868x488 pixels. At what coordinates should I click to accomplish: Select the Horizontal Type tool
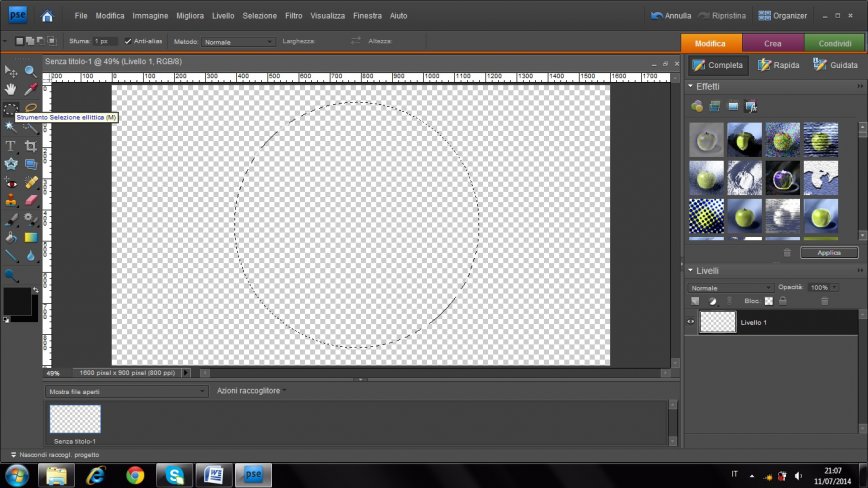click(11, 146)
